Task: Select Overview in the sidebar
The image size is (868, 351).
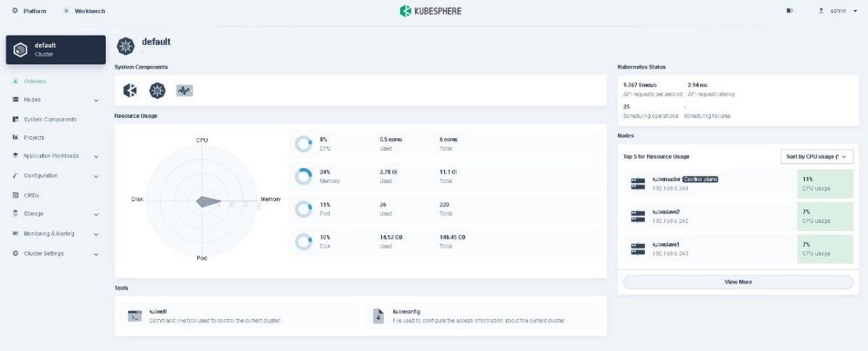Action: pos(35,81)
